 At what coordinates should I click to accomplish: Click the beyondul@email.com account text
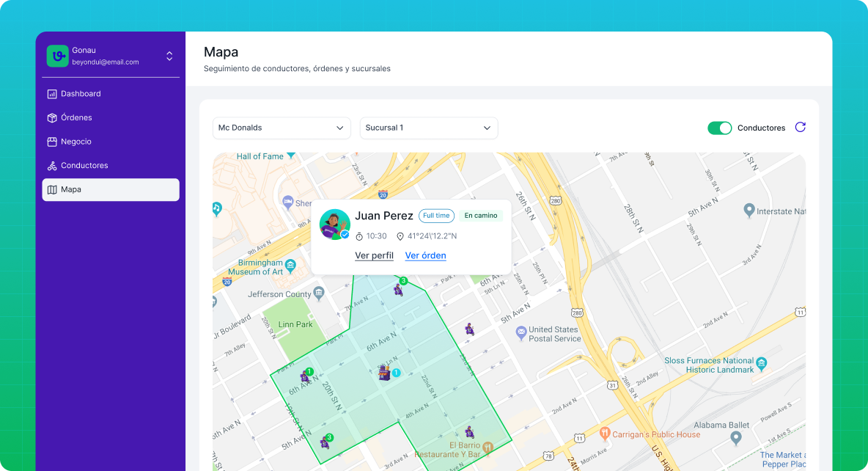tap(105, 62)
